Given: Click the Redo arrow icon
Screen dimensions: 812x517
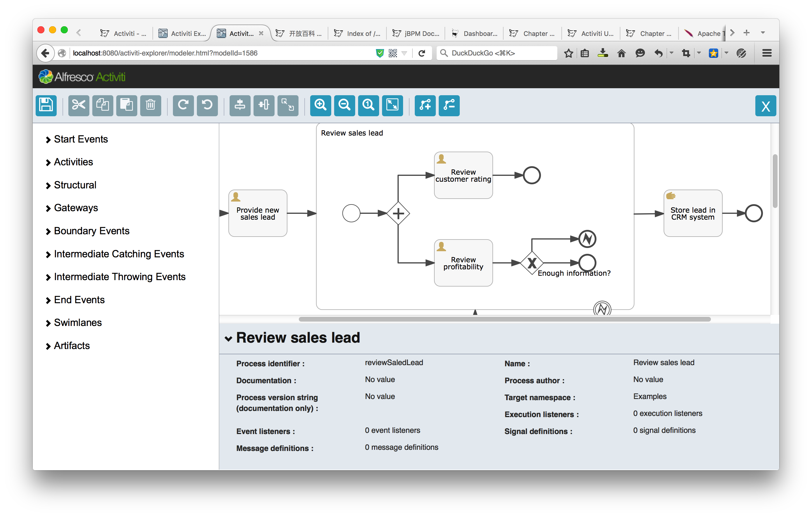Looking at the screenshot, I should (183, 105).
